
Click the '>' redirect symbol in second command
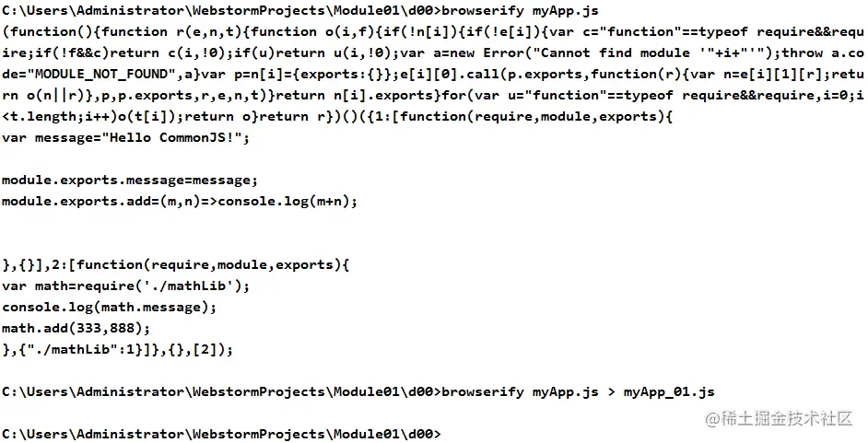[611, 392]
